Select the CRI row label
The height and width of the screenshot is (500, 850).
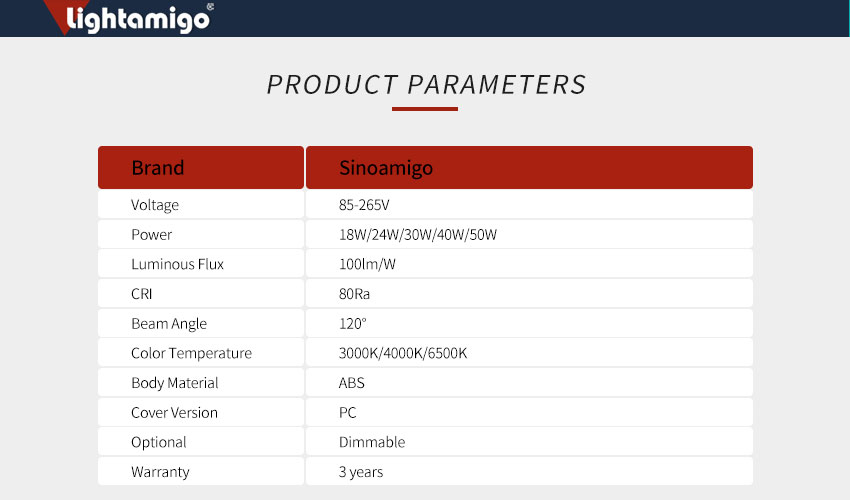tap(144, 294)
